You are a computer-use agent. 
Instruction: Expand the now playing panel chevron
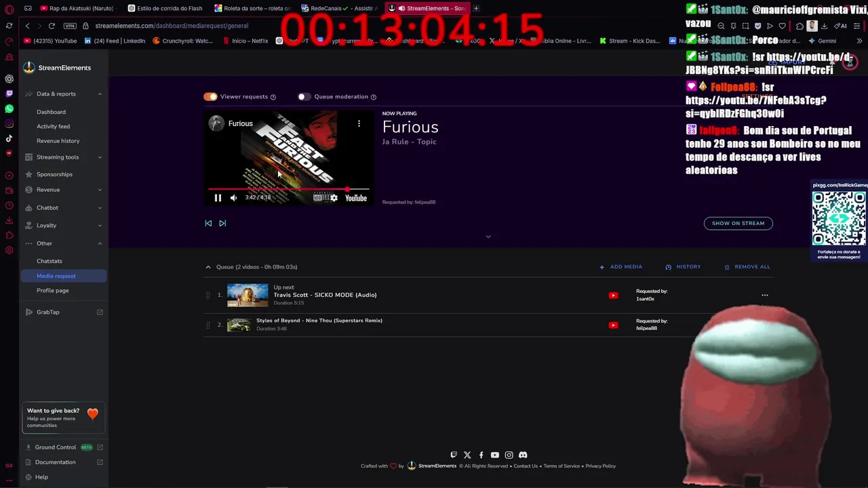pos(488,237)
